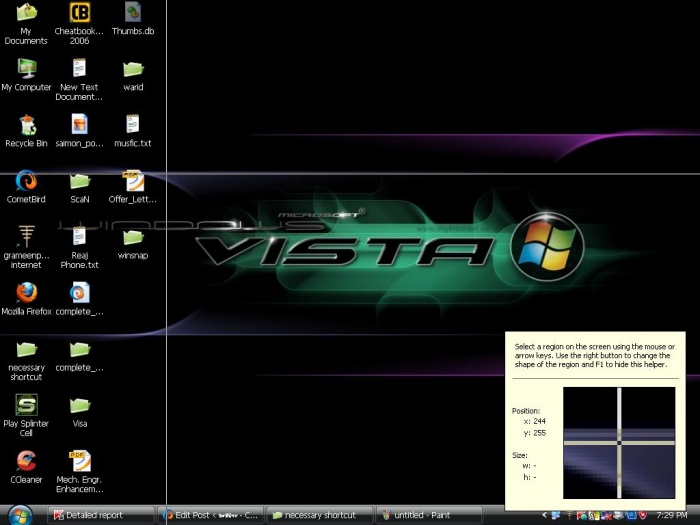
Task: Select the My Documents folder icon
Action: 26,14
